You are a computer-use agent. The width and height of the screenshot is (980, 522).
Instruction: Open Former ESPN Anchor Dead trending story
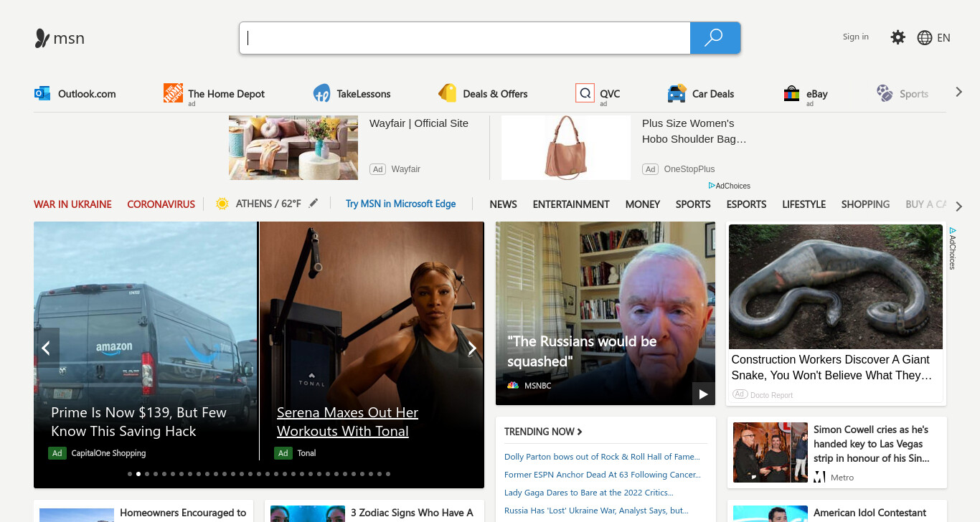pos(603,475)
